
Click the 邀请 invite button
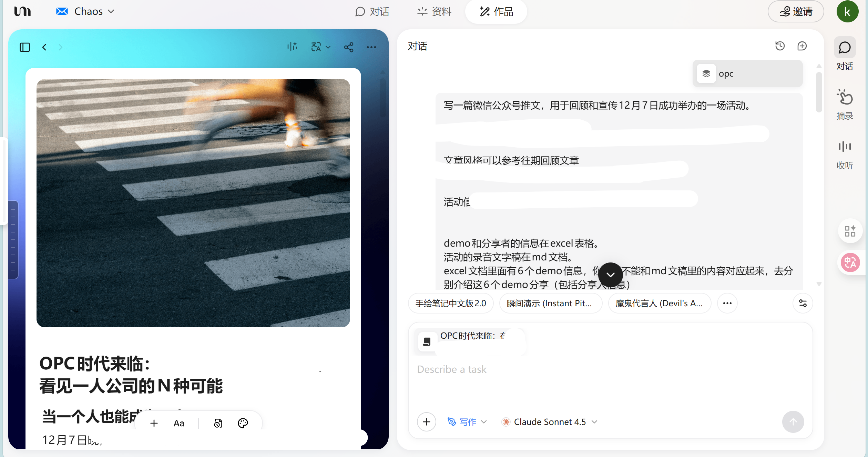click(796, 11)
